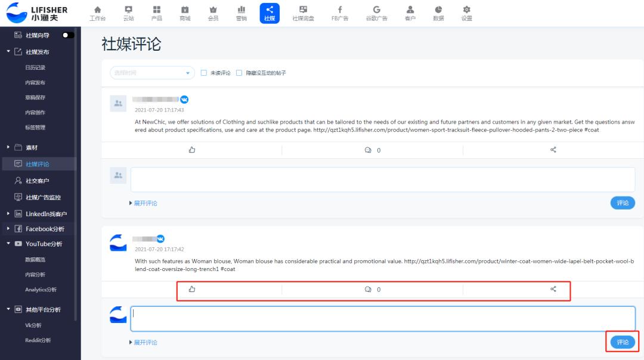Open Vk分析 in the sidebar
This screenshot has width=644, height=360.
click(33, 325)
